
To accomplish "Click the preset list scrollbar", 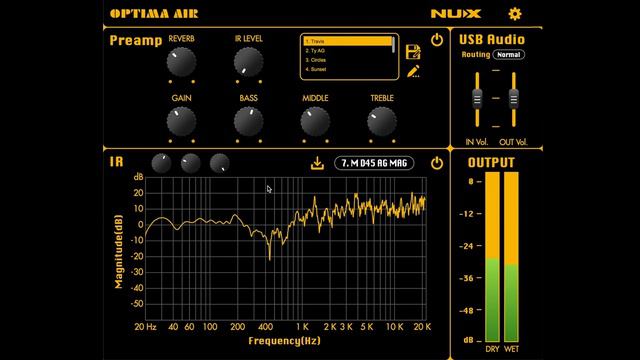I will 393,45.
